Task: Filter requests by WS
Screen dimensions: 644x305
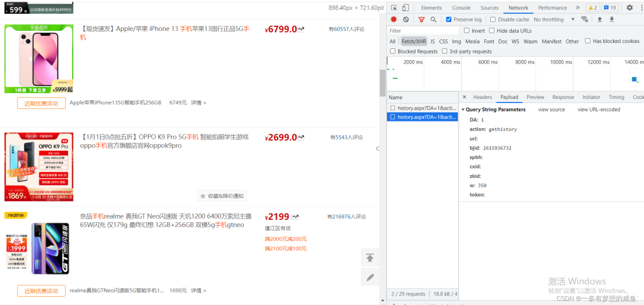Action: tap(515, 42)
